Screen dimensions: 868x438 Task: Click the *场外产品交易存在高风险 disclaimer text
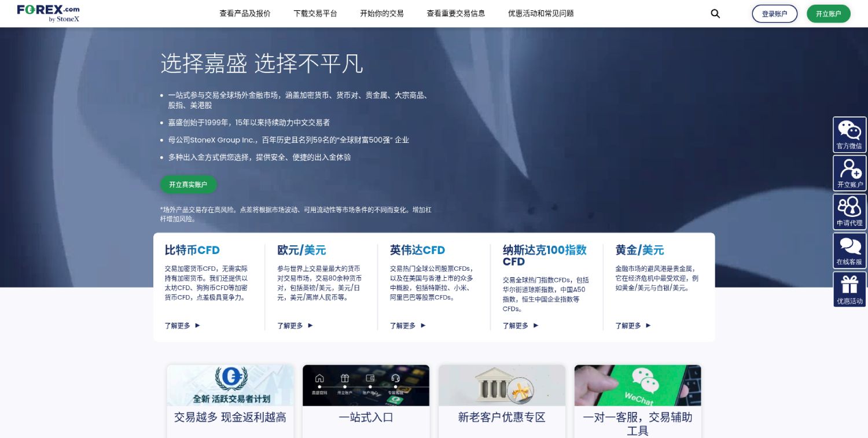pyautogui.click(x=296, y=214)
